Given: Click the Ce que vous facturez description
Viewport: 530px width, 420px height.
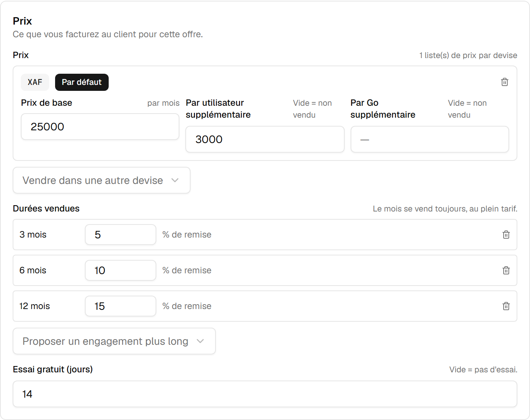Looking at the screenshot, I should (x=108, y=34).
